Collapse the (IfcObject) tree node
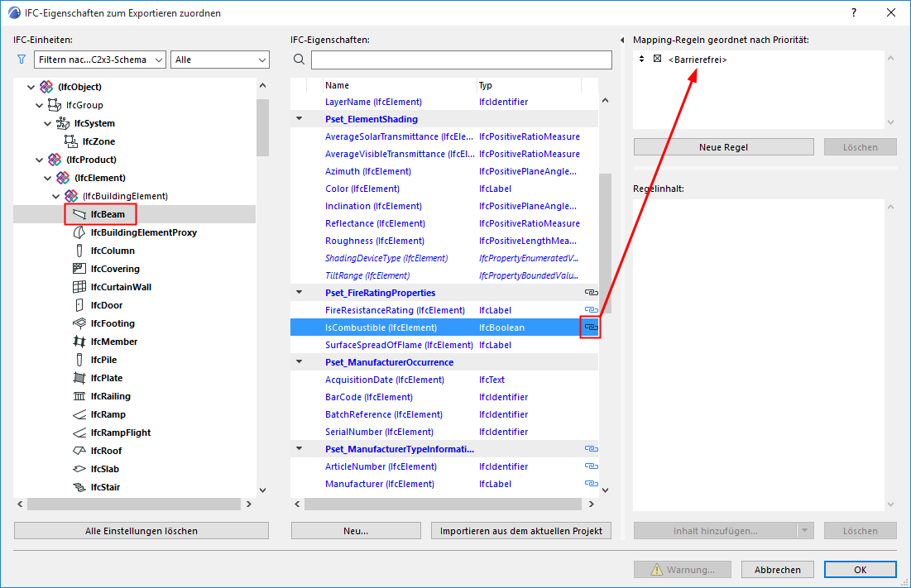The image size is (911, 588). coord(31,87)
